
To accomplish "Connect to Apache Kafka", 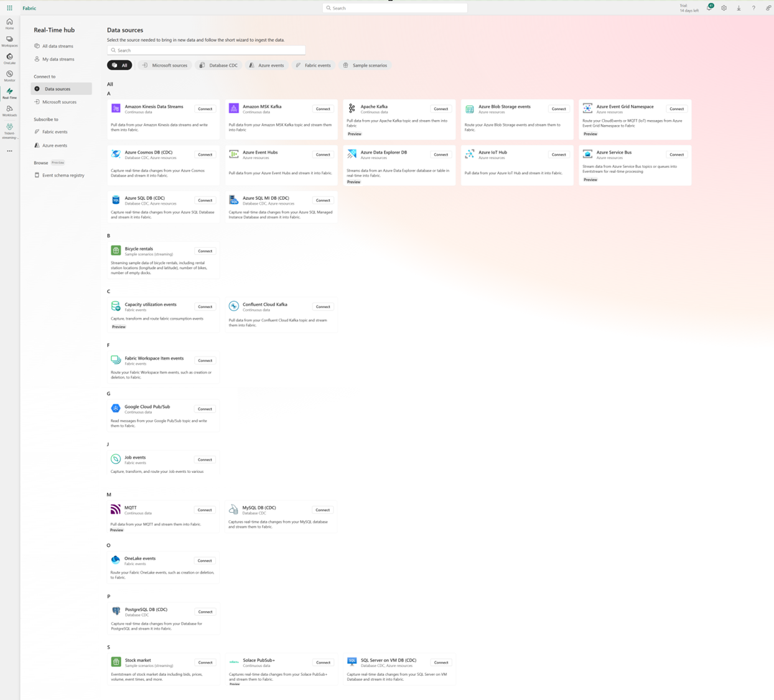I will tap(441, 109).
